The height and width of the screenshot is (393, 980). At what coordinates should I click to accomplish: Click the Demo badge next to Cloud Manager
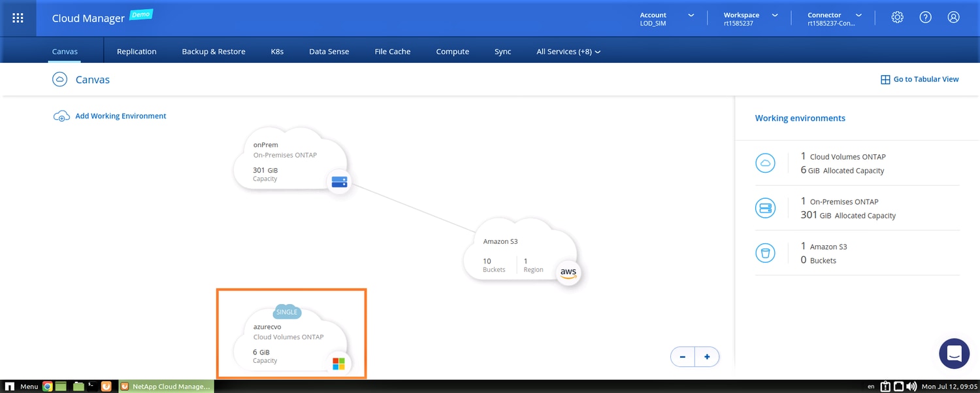coord(141,15)
